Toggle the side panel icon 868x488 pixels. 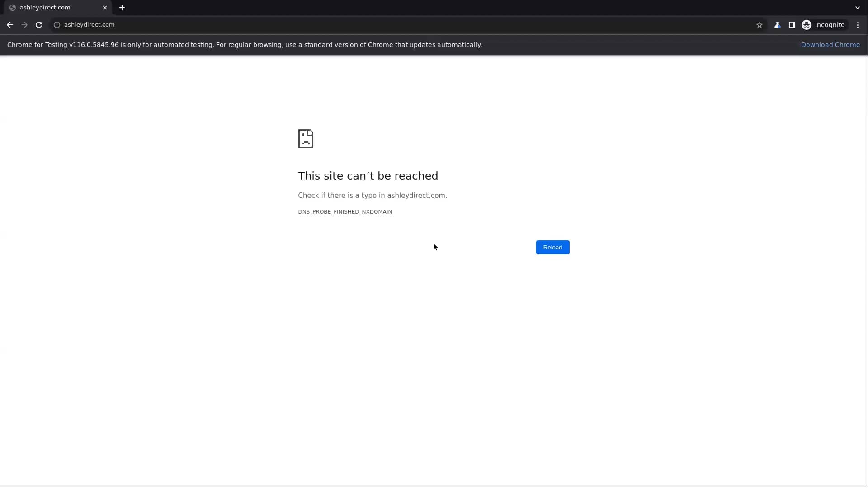click(x=792, y=25)
